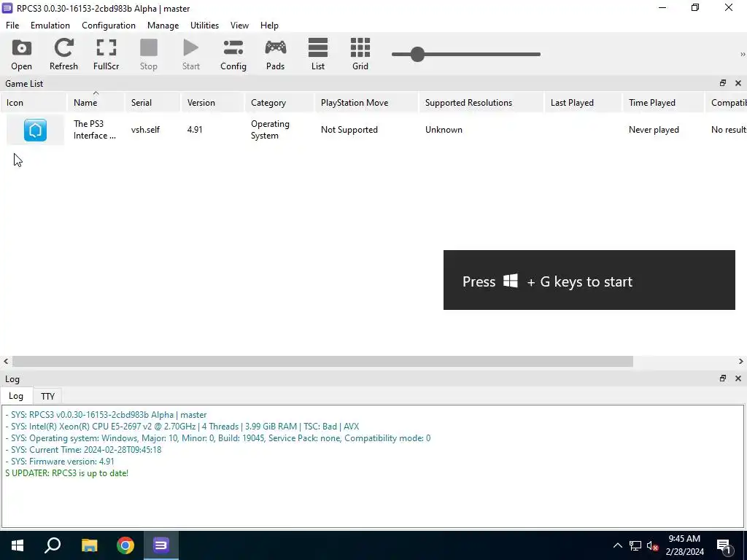Switch to List view mode
Viewport: 747px width, 560px height.
click(318, 54)
